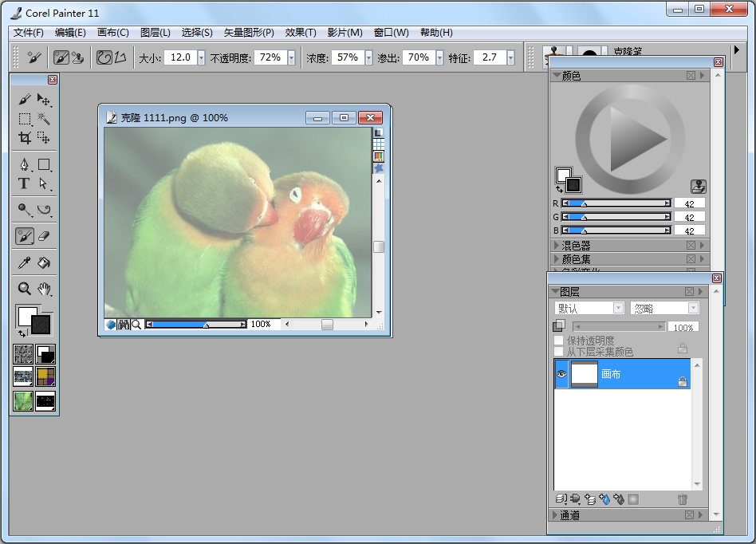Enable the 从下层采集颜色 checkbox
756x544 pixels.
click(x=557, y=349)
